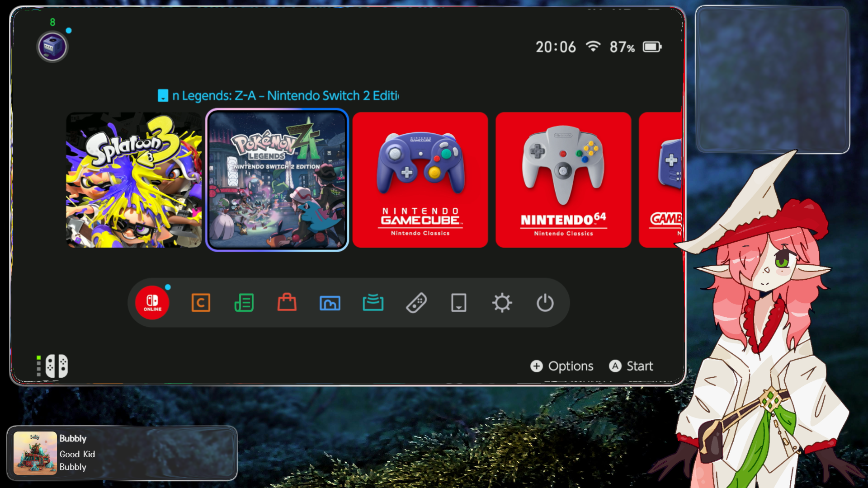Open the News icon

coord(244,303)
